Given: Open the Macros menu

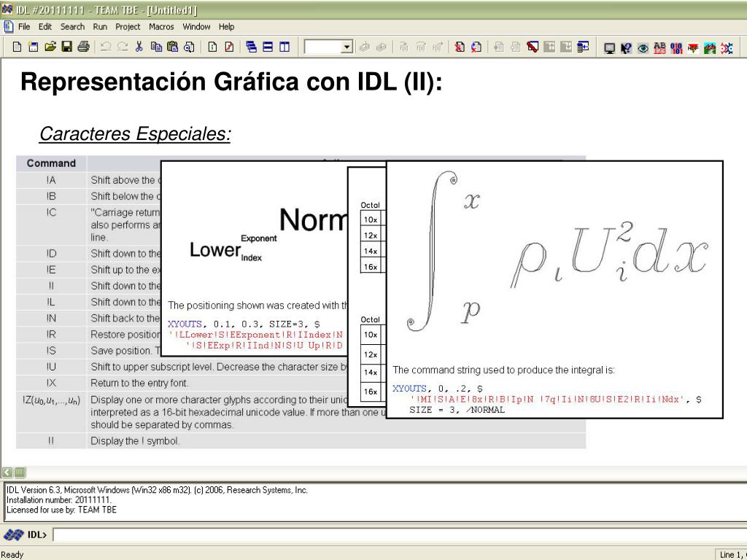Looking at the screenshot, I should point(161,27).
